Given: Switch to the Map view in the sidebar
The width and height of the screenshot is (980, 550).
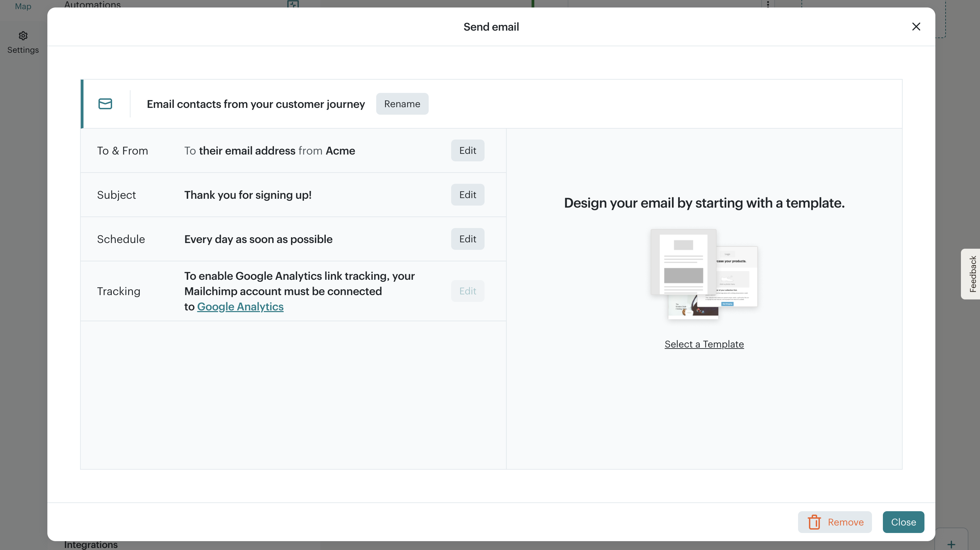Looking at the screenshot, I should [23, 6].
